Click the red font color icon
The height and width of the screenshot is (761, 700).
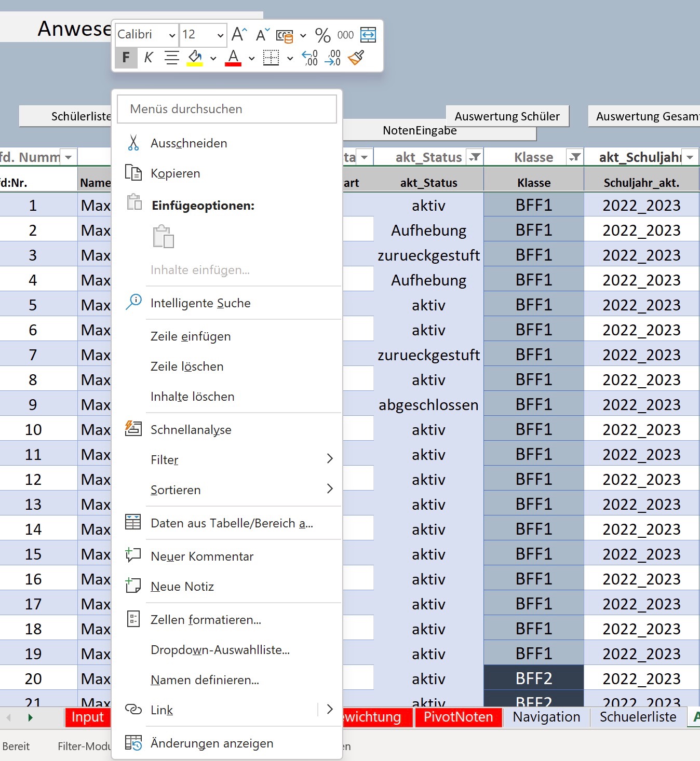coord(233,57)
